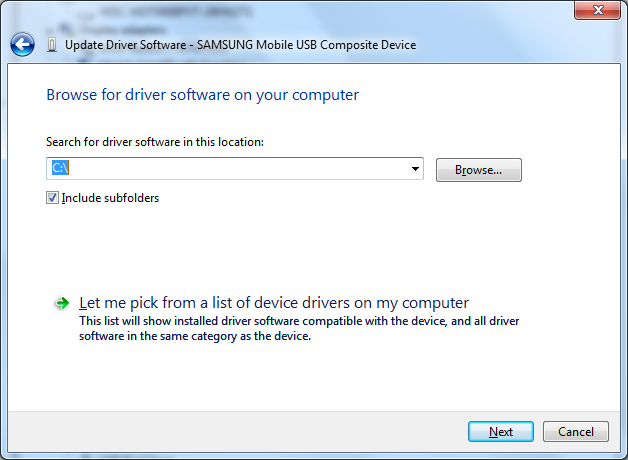Cancel the driver update wizard

tap(576, 432)
